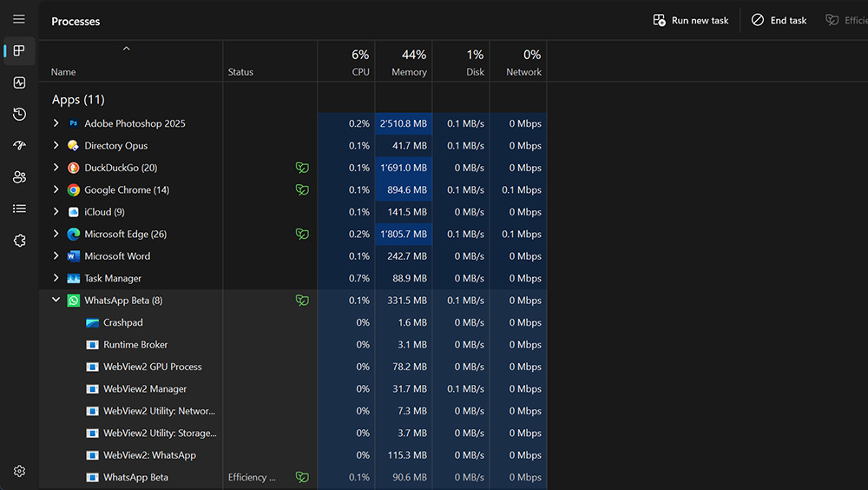
Task: Click the Microsoft Word app icon
Action: pyautogui.click(x=73, y=256)
